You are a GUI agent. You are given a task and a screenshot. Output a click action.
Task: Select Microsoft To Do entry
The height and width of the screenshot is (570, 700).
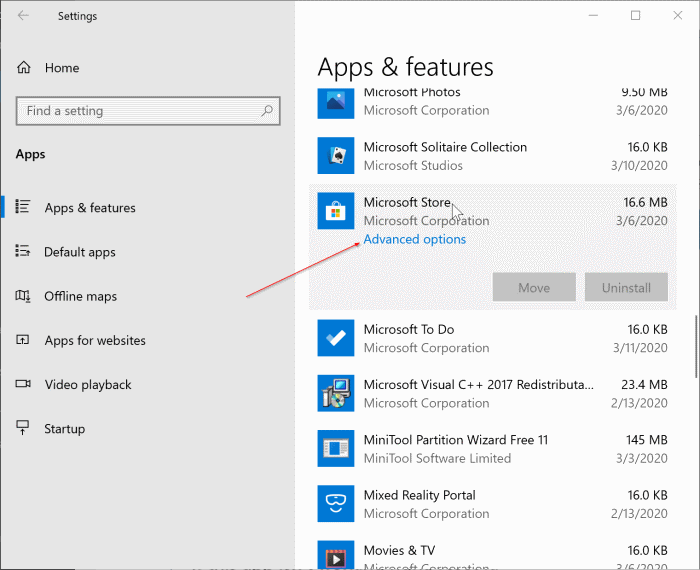click(x=492, y=338)
